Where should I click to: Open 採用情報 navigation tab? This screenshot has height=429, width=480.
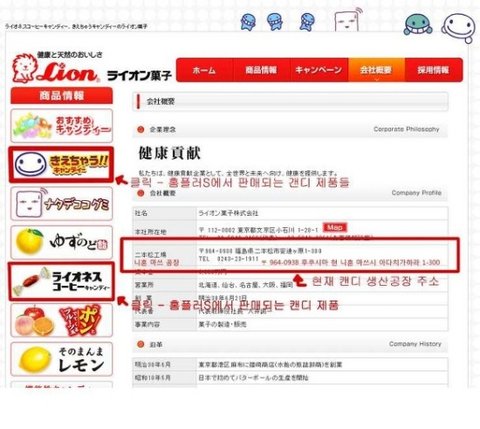434,70
